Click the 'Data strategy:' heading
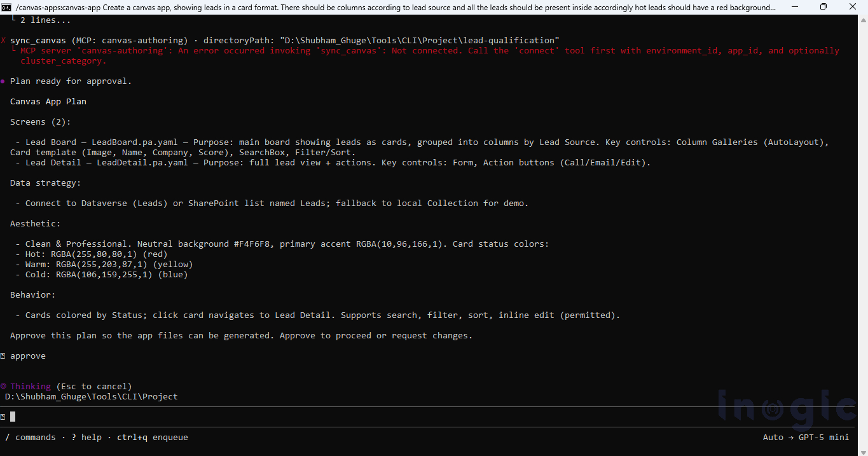The image size is (868, 456). [46, 183]
